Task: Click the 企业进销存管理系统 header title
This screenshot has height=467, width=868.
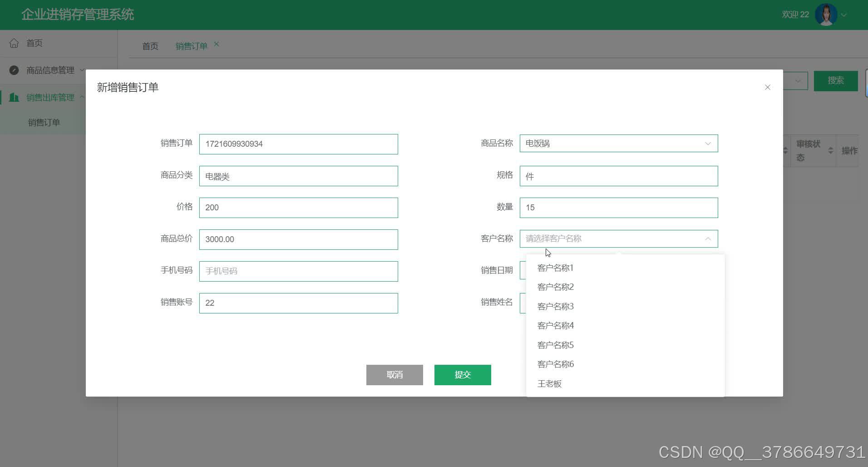Action: click(x=78, y=15)
